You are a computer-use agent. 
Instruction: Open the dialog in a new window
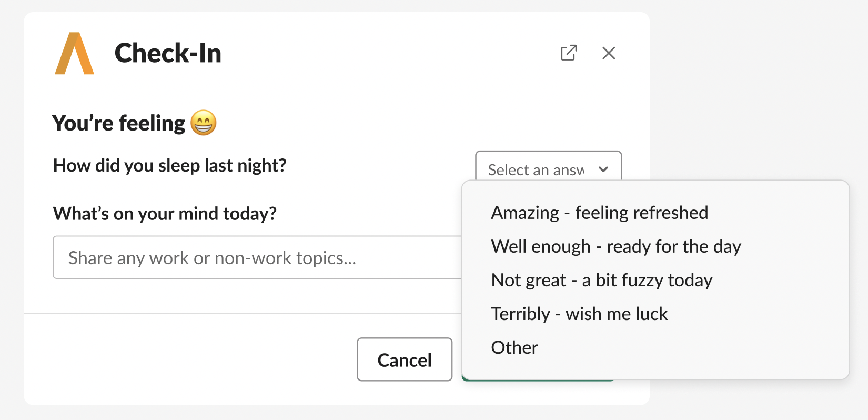click(569, 53)
